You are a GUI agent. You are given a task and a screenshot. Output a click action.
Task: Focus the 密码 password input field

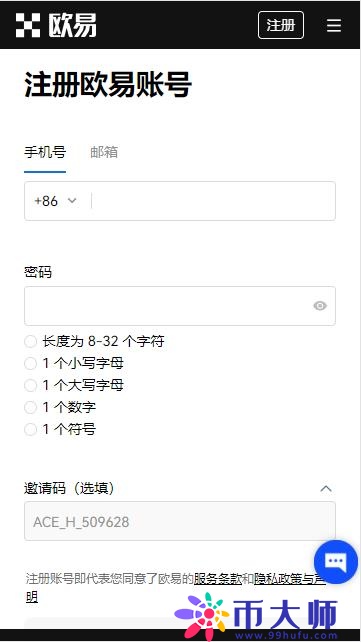(x=180, y=306)
